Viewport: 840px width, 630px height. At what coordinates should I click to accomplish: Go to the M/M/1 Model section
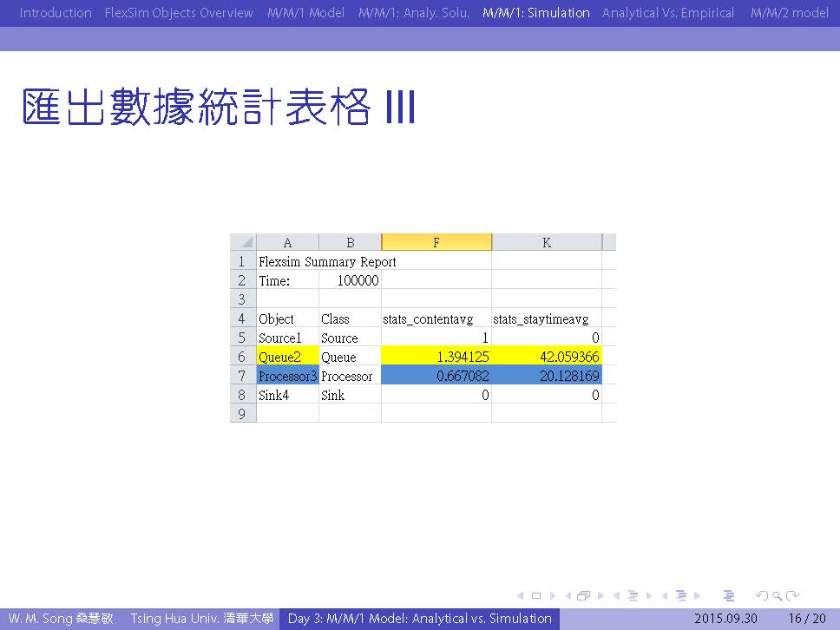point(305,13)
